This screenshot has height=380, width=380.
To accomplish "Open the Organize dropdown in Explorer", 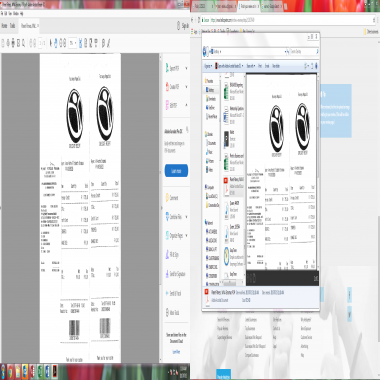I will [x=208, y=66].
